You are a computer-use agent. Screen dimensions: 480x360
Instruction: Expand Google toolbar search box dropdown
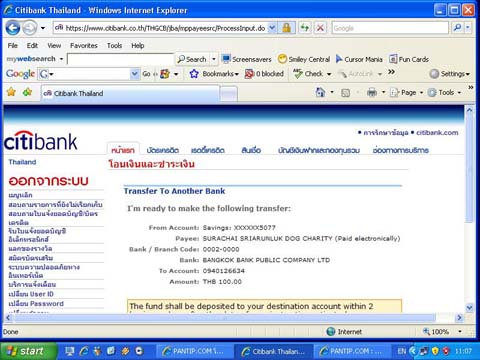[134, 74]
